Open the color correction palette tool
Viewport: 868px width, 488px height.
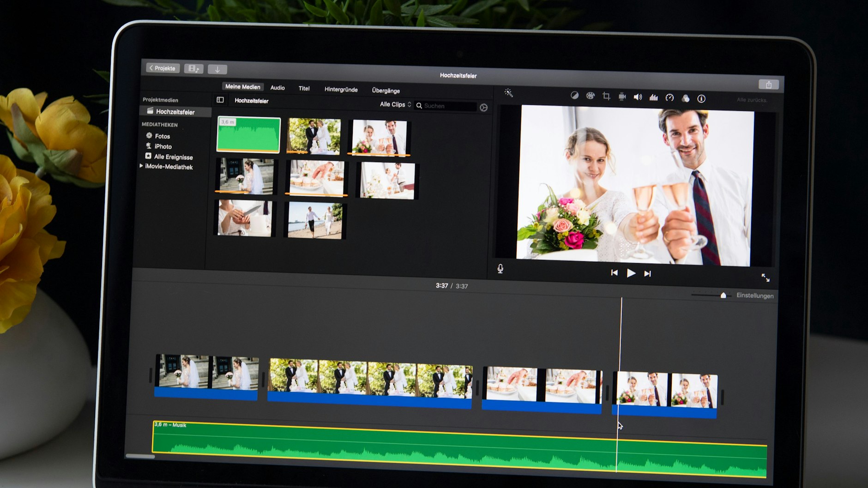pyautogui.click(x=590, y=96)
